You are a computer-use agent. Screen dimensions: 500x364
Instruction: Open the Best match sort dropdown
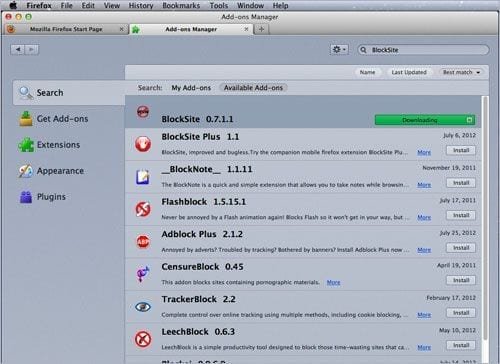[x=461, y=72]
